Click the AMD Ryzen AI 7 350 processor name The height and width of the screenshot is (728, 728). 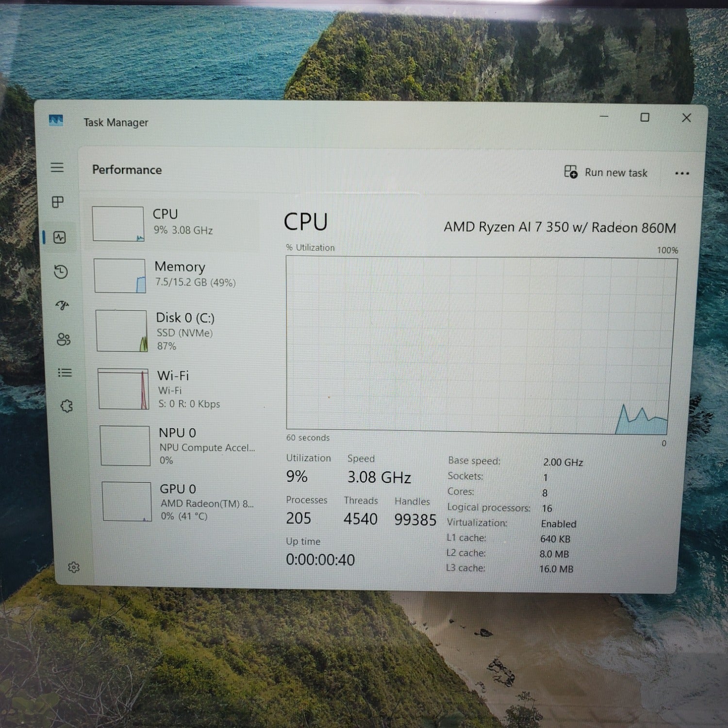(x=560, y=227)
